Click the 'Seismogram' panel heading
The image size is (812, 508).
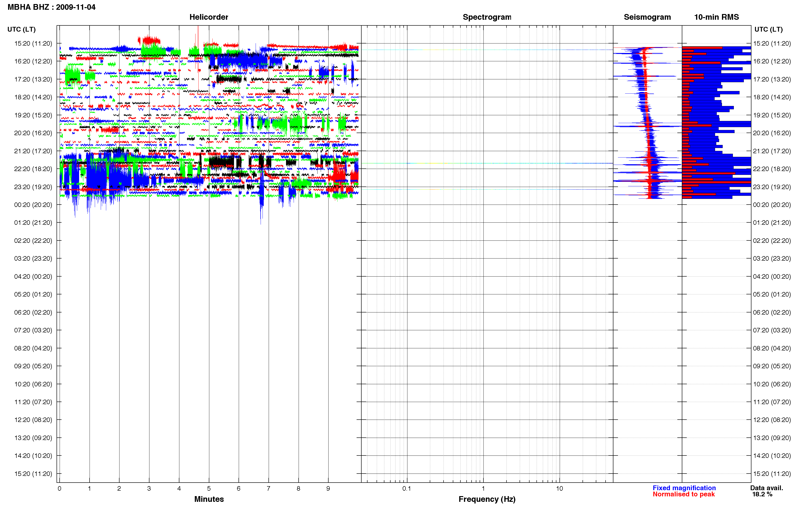[647, 17]
